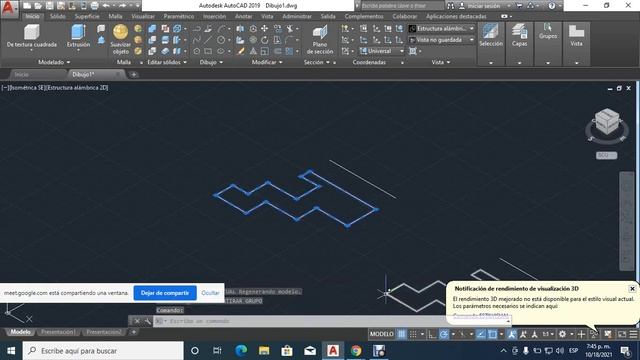The width and height of the screenshot is (640, 360).
Task: Expand the Modificar panel
Action: [x=267, y=62]
